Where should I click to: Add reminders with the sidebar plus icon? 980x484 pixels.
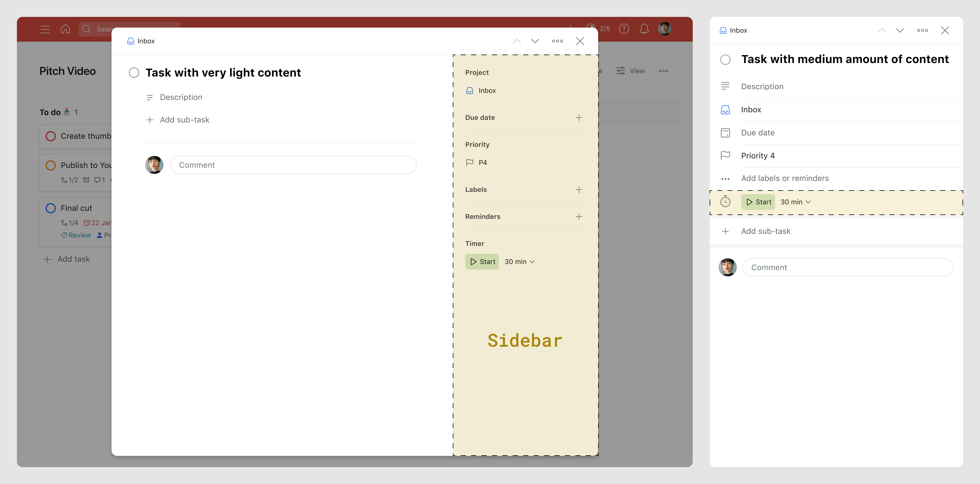coord(579,216)
